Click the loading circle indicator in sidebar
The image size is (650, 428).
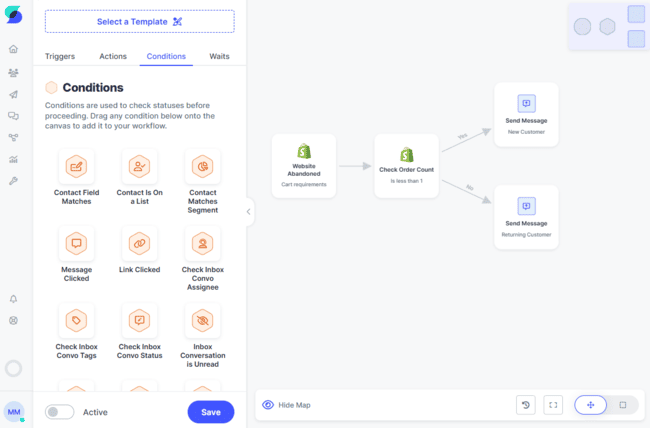point(13,368)
